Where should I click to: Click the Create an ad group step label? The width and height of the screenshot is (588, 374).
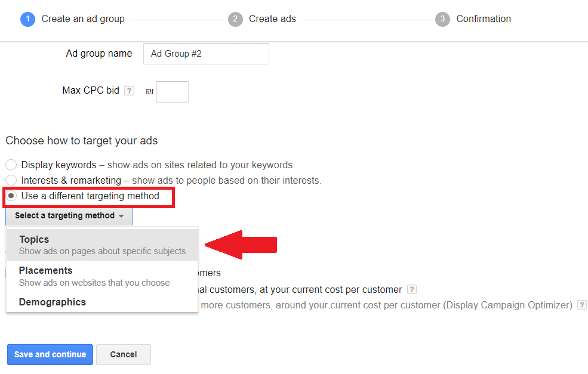[83, 18]
